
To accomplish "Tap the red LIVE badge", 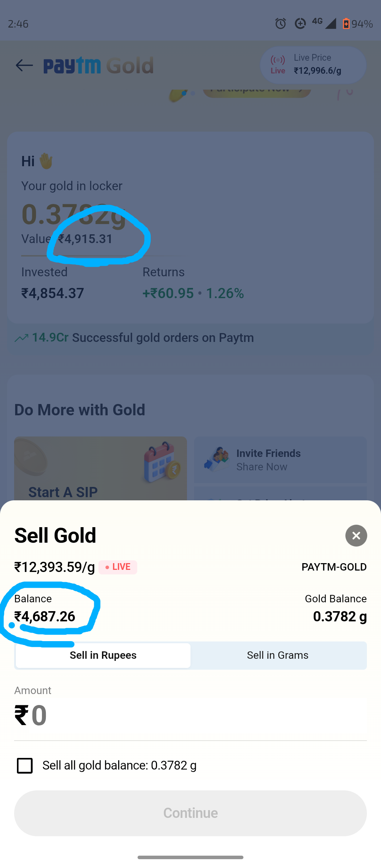I will 118,567.
